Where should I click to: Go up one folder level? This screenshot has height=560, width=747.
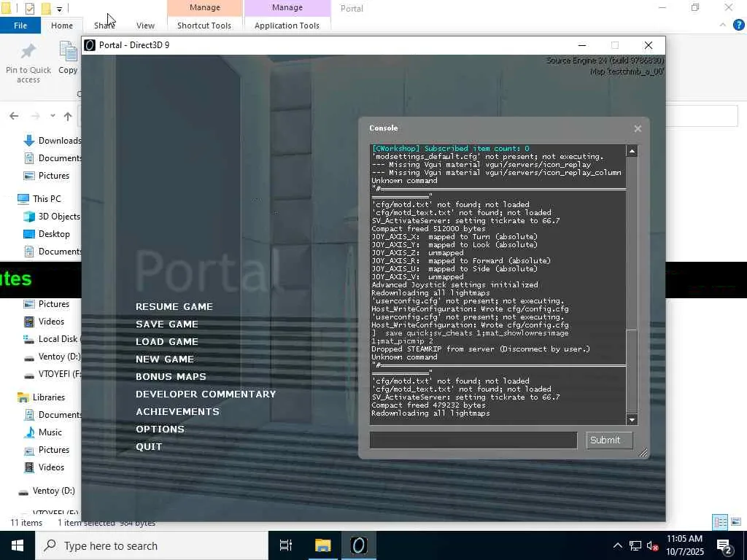68,116
